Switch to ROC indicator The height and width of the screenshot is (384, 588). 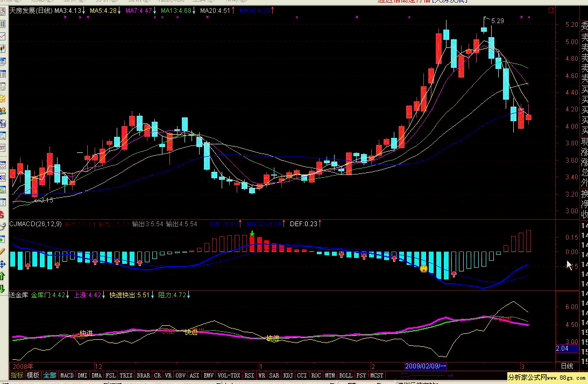(316, 375)
